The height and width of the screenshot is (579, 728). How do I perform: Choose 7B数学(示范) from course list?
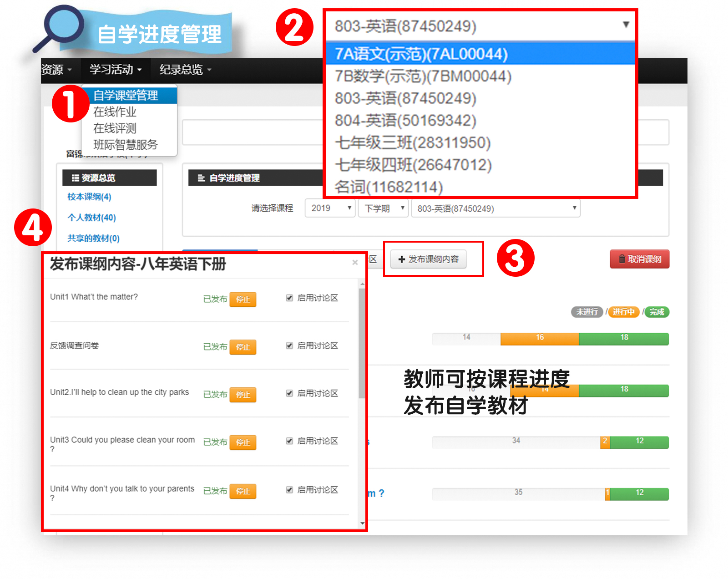(x=423, y=76)
